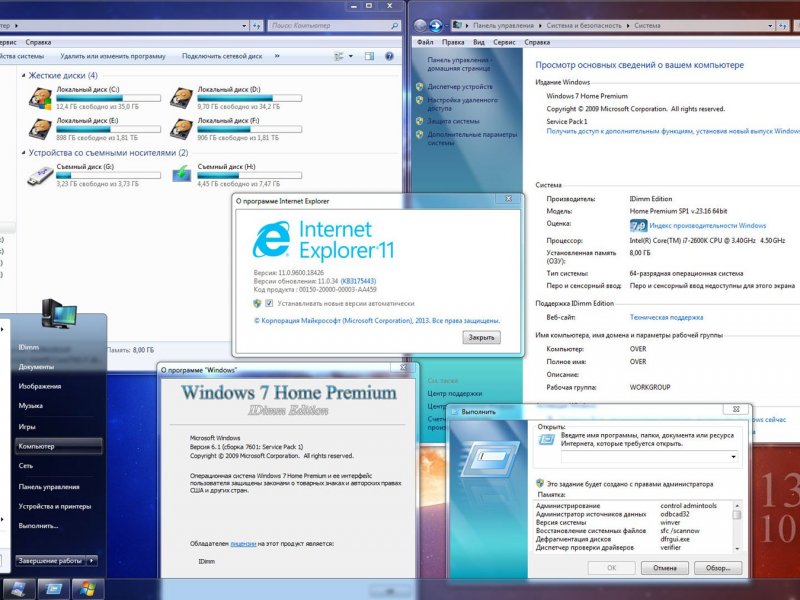The width and height of the screenshot is (800, 600).
Task: Click the computer user picture atop Start menu
Action: pyautogui.click(x=59, y=313)
